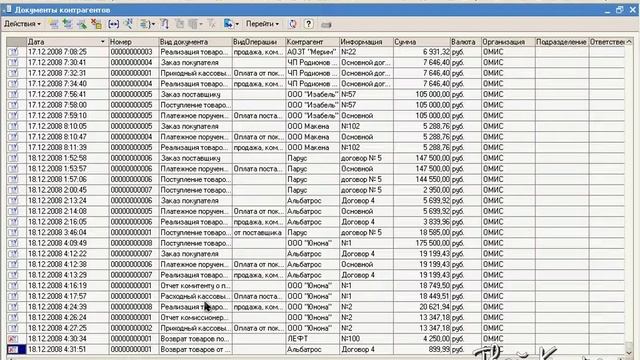Click the Номер column header
Viewport: 640px width, 360px height.
133,42
